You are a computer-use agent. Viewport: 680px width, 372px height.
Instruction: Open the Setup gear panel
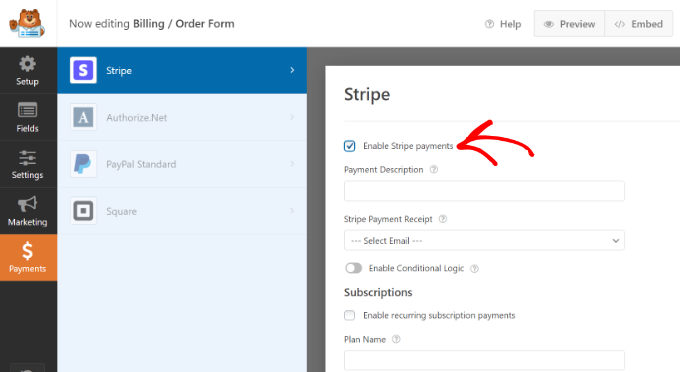tap(27, 70)
